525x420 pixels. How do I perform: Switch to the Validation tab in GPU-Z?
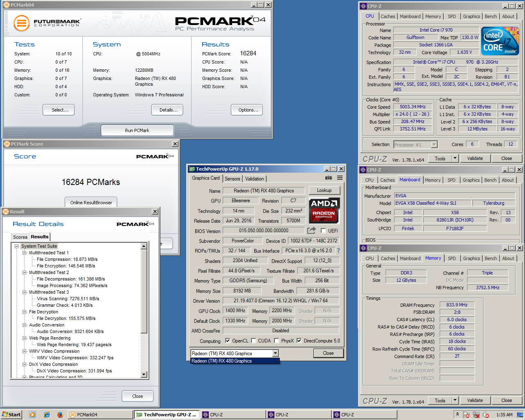(255, 179)
